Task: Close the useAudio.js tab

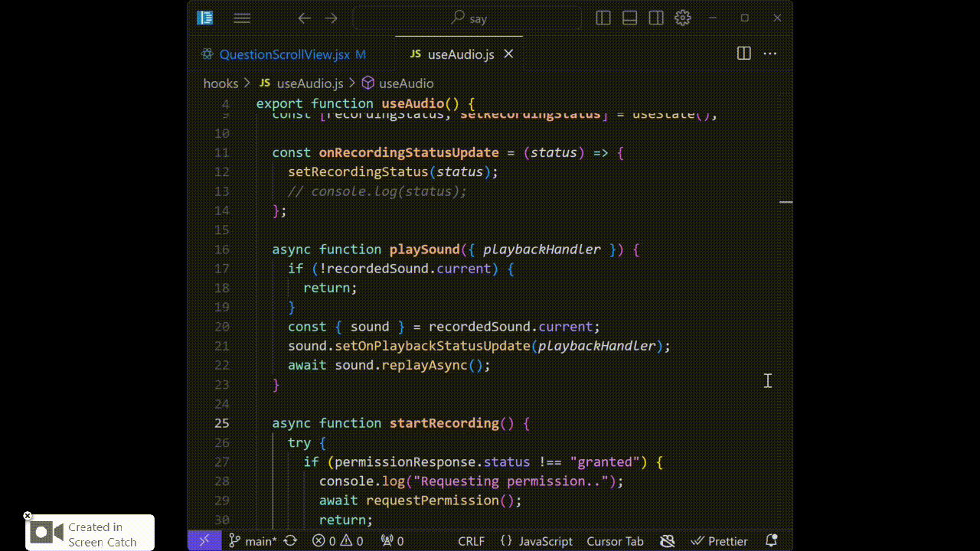Action: click(508, 54)
